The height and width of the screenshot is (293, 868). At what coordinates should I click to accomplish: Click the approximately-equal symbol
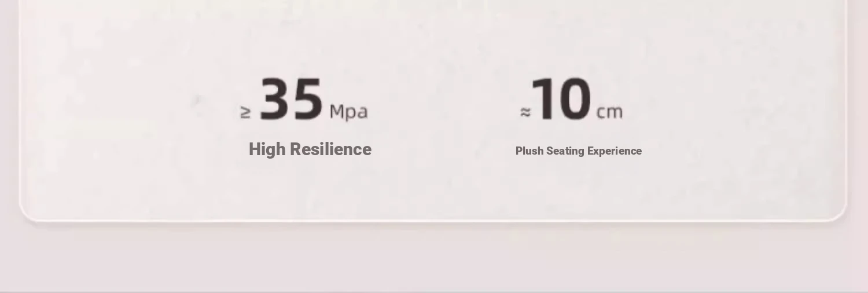tap(525, 112)
